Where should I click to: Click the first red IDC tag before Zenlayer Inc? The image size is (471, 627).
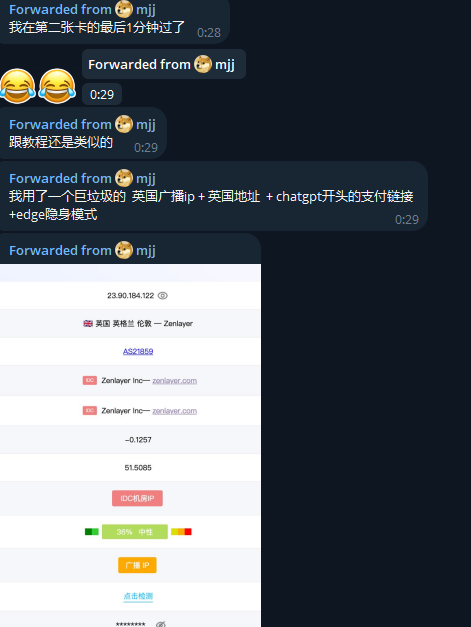90,380
